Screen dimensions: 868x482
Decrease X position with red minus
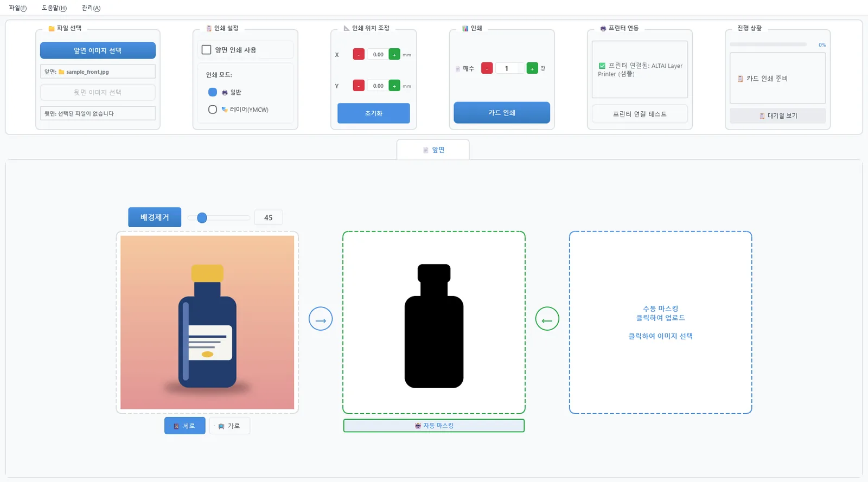point(359,54)
